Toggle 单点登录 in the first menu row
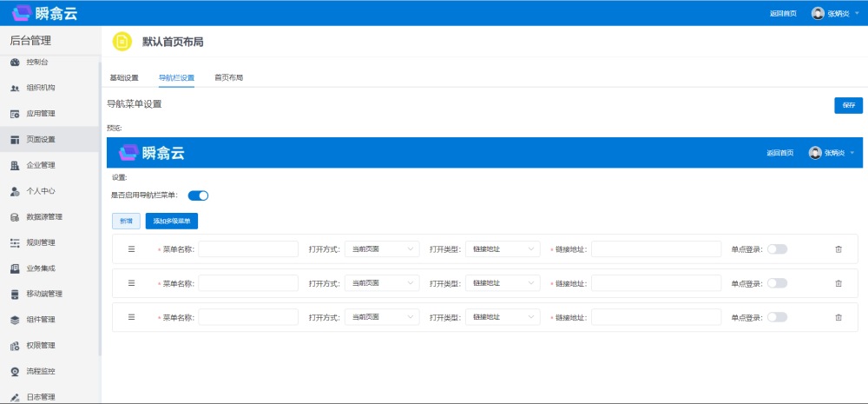The width and height of the screenshot is (868, 404). coord(777,249)
